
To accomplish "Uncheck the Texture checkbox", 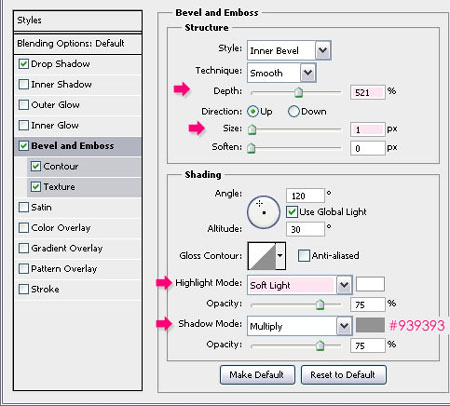I will pos(36,187).
